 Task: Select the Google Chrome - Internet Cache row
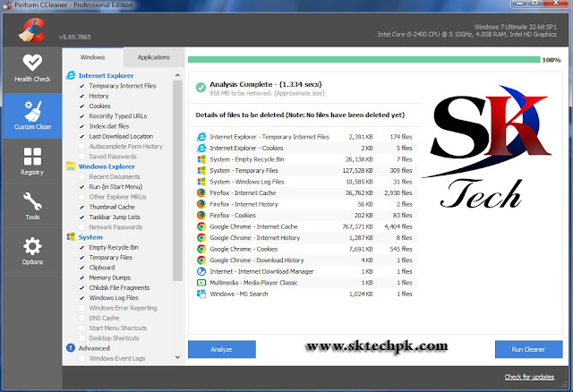[x=304, y=226]
